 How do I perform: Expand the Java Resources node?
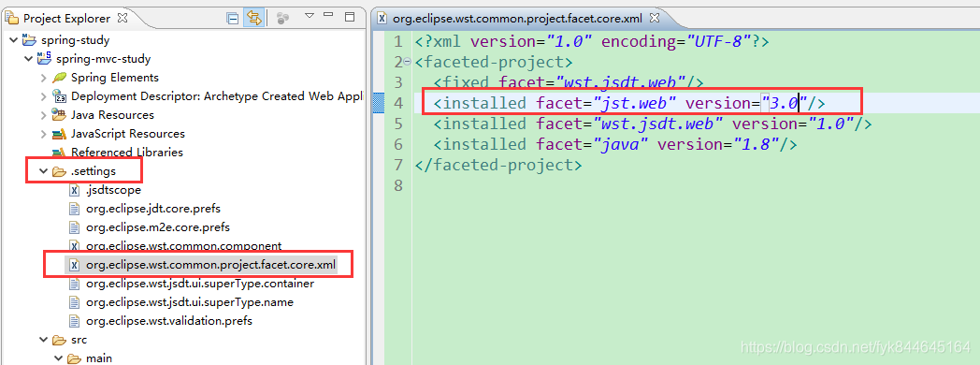[43, 116]
